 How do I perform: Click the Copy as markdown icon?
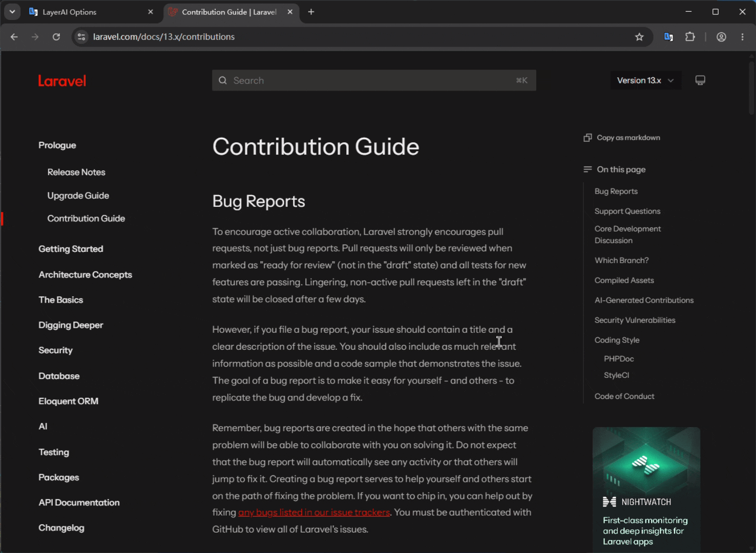click(x=587, y=138)
